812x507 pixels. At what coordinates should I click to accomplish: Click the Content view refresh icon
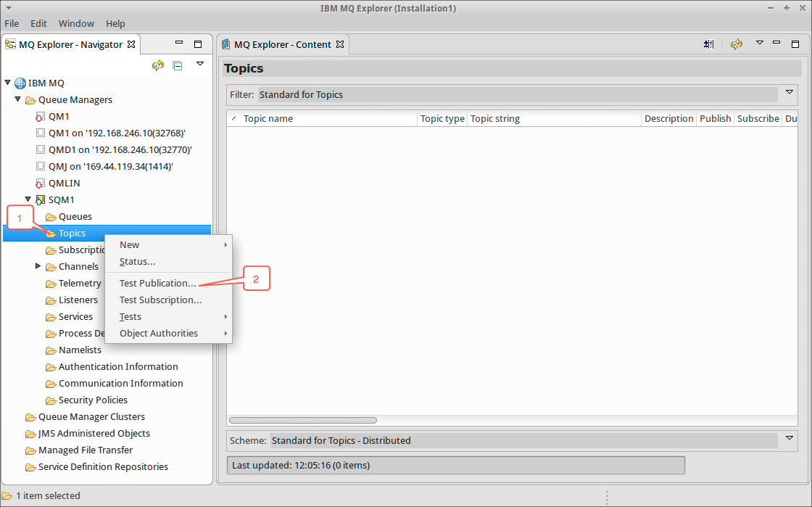point(737,44)
